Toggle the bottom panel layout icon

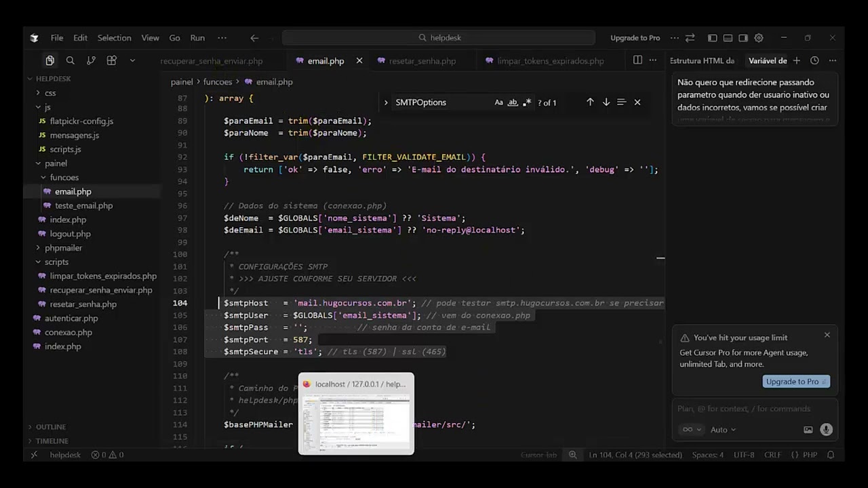[x=728, y=38]
